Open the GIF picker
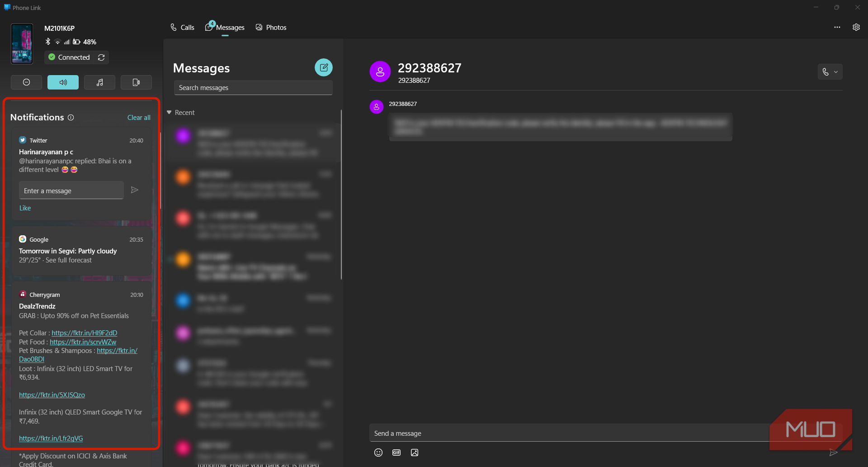This screenshot has width=868, height=467. [x=396, y=453]
